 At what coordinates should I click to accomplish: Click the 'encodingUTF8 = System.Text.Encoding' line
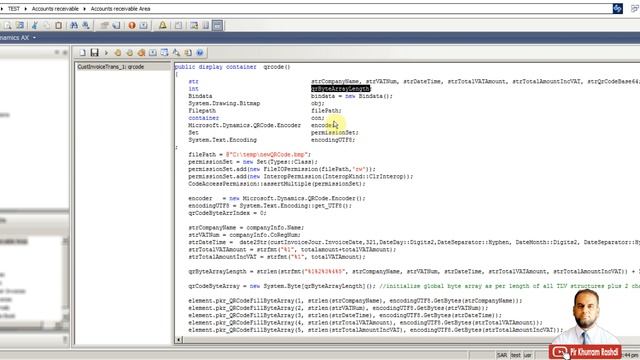[270, 206]
